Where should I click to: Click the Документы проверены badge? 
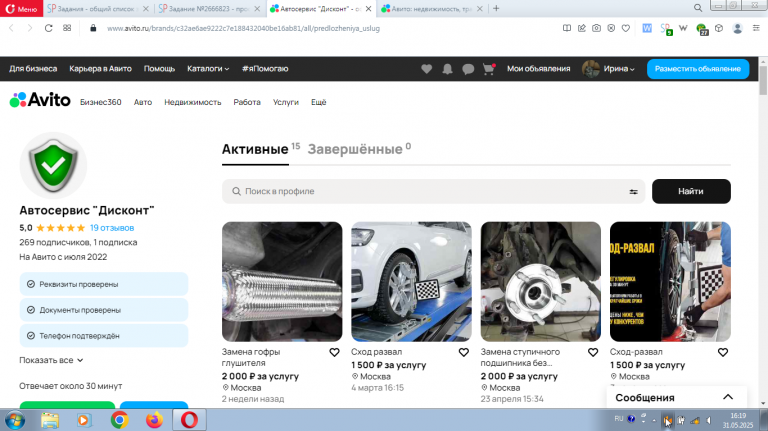point(104,310)
